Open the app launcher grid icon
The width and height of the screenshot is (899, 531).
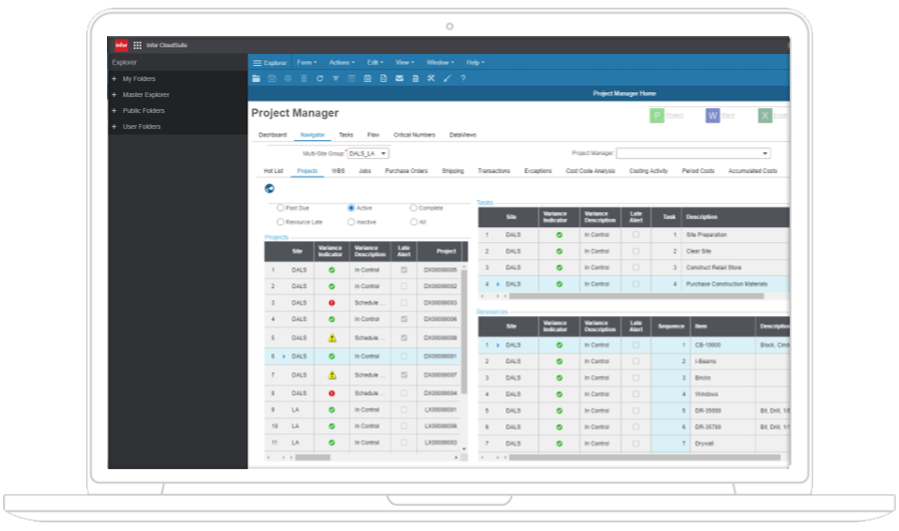point(138,45)
